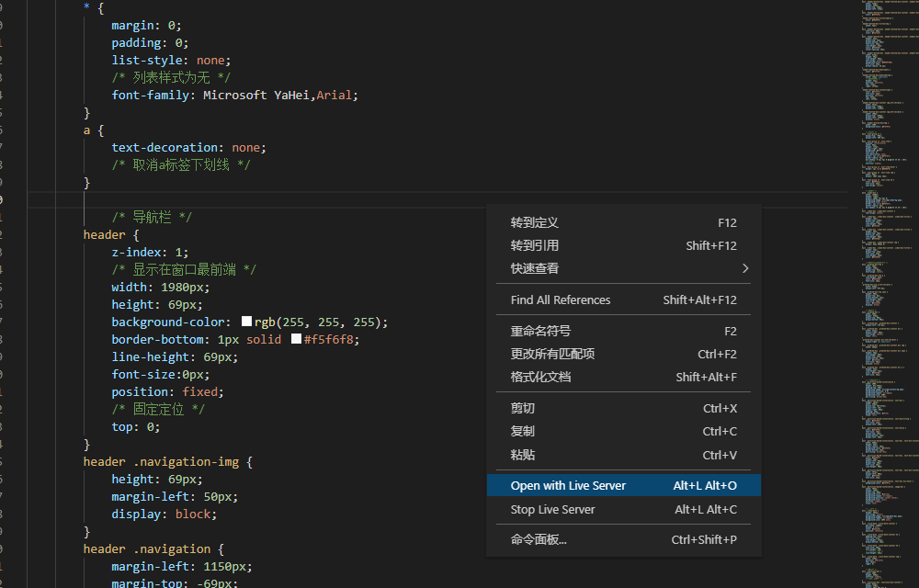Expand the '快速查看' submenu
The image size is (919, 588).
[x=533, y=270]
